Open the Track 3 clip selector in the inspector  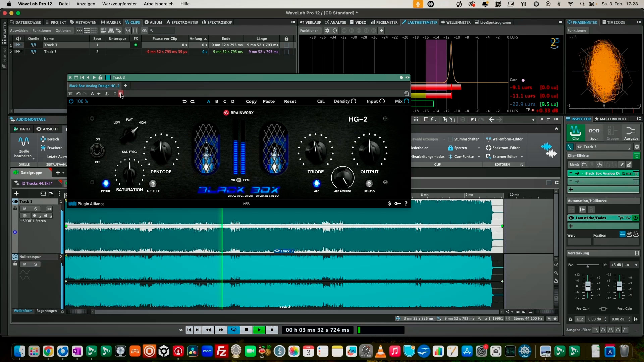click(603, 147)
